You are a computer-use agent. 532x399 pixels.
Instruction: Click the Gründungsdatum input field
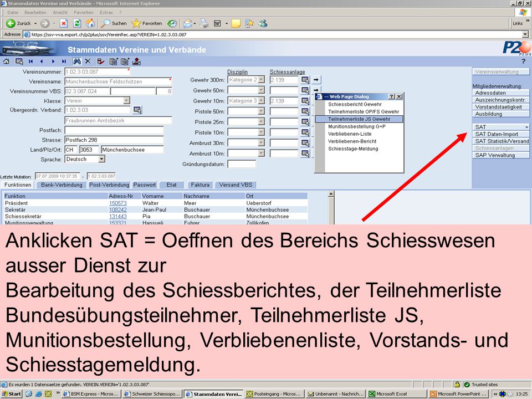click(242, 164)
